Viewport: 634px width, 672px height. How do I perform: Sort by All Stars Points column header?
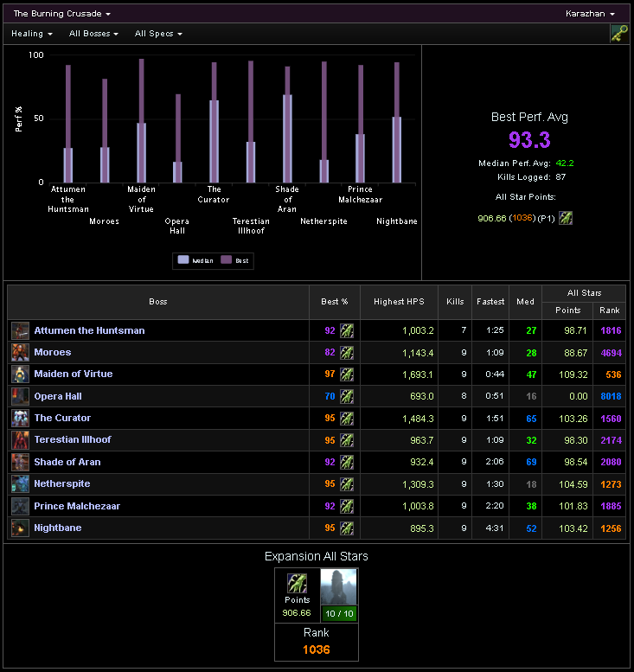point(567,310)
